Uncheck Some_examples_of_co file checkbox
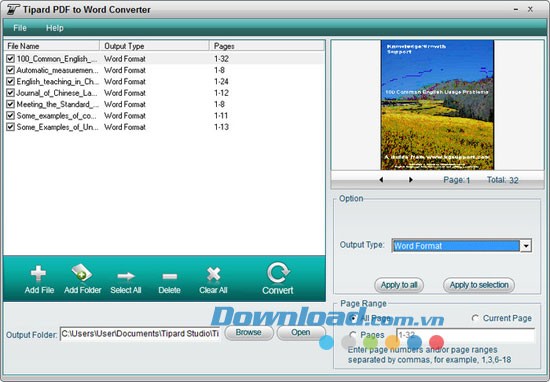This screenshot has height=382, width=550. tap(11, 115)
